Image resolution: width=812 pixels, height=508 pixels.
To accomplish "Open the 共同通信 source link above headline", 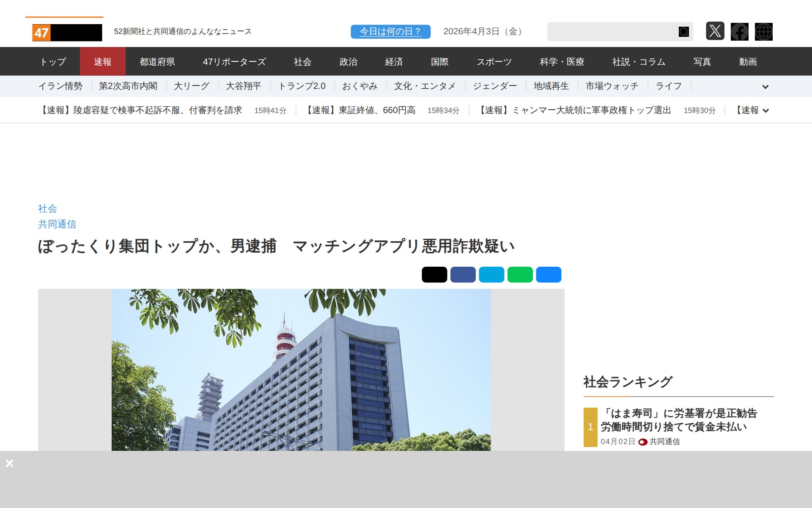I will coord(57,224).
